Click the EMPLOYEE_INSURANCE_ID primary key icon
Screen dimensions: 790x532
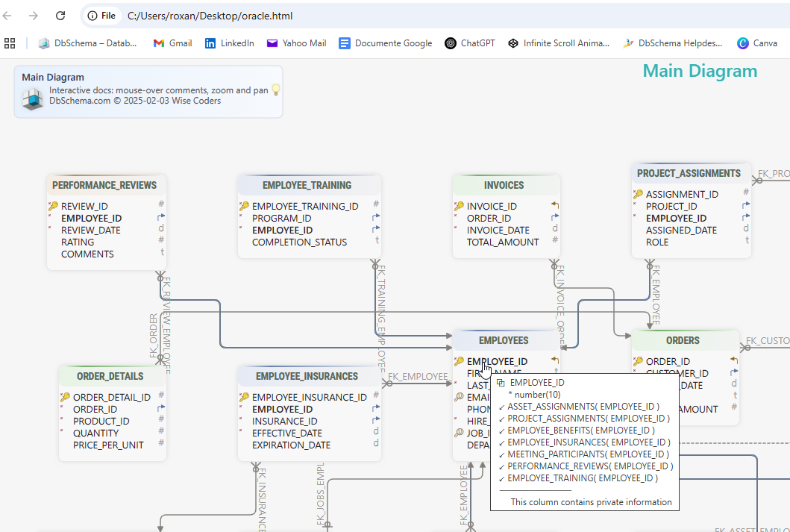[x=245, y=397]
